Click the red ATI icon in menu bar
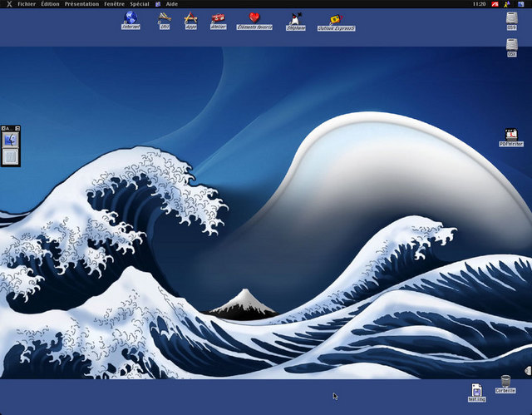Screen dimensions: 532x415 click(x=495, y=4)
